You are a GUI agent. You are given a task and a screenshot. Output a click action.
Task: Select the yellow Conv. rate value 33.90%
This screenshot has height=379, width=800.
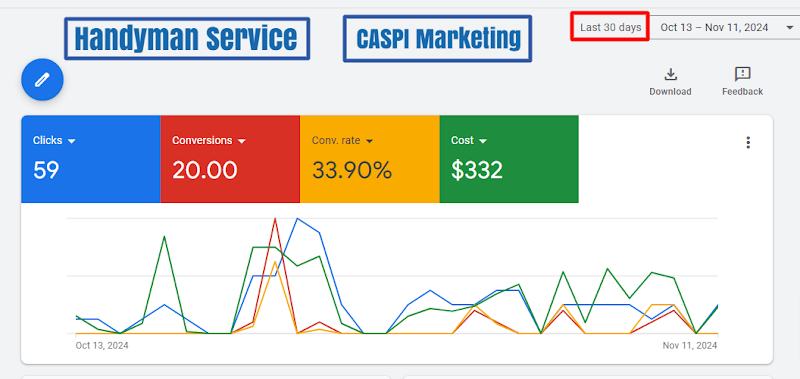click(x=352, y=170)
